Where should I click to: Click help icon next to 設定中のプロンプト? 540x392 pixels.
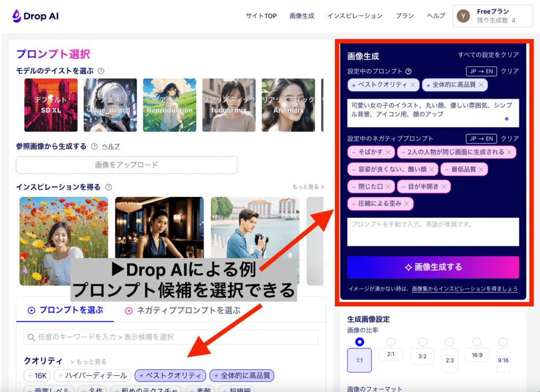click(x=409, y=71)
